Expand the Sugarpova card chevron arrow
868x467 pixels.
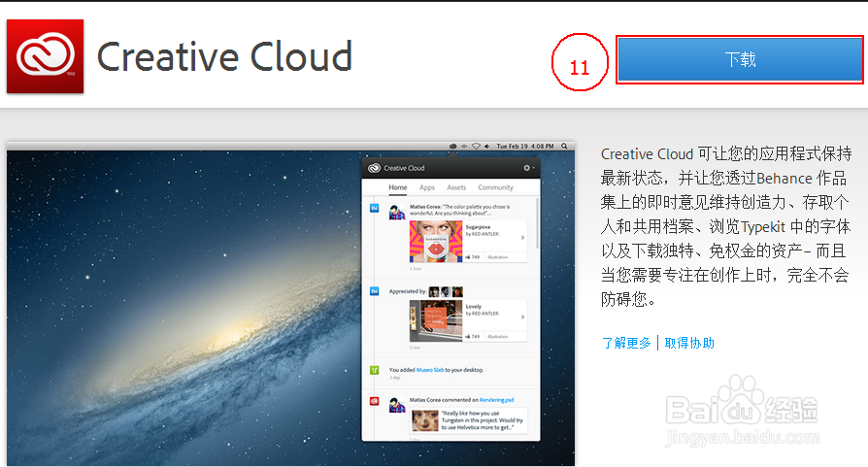[522, 237]
